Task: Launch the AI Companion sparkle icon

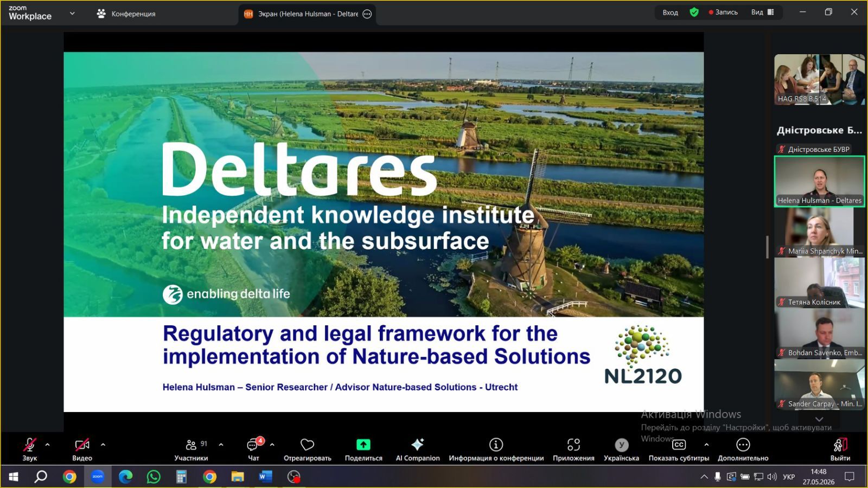Action: point(417,445)
